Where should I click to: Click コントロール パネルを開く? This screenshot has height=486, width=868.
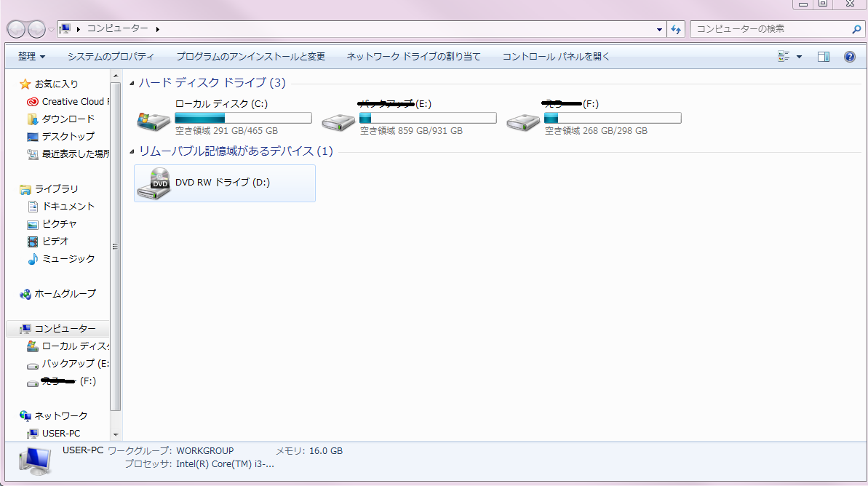556,57
